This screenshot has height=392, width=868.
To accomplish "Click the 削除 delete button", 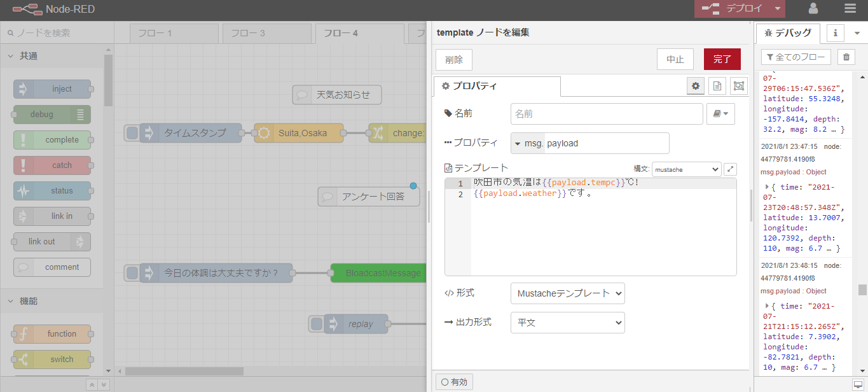I will (454, 60).
